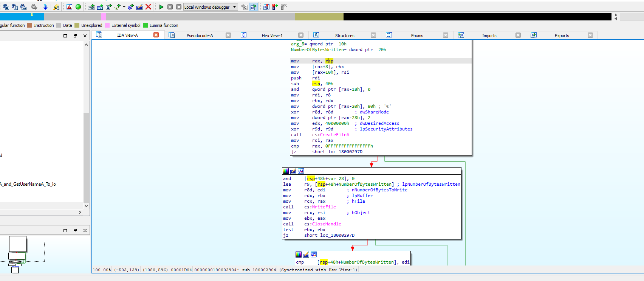This screenshot has height=281, width=644.
Task: Click the CreateFileA call reference
Action: click(x=334, y=135)
